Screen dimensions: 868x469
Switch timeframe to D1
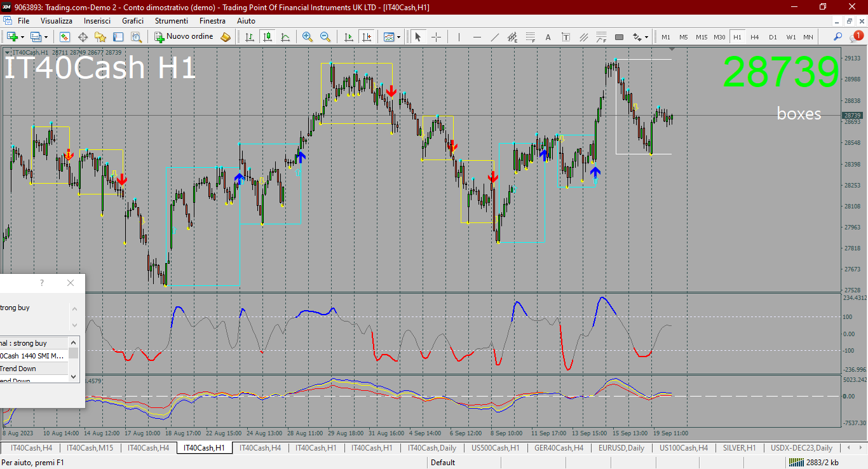773,37
